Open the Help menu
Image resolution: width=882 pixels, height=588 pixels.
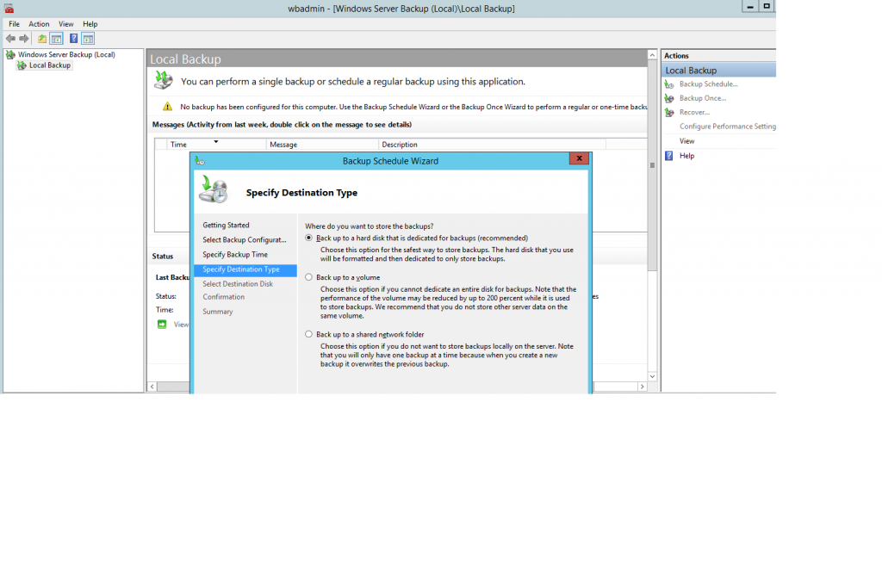[x=90, y=24]
